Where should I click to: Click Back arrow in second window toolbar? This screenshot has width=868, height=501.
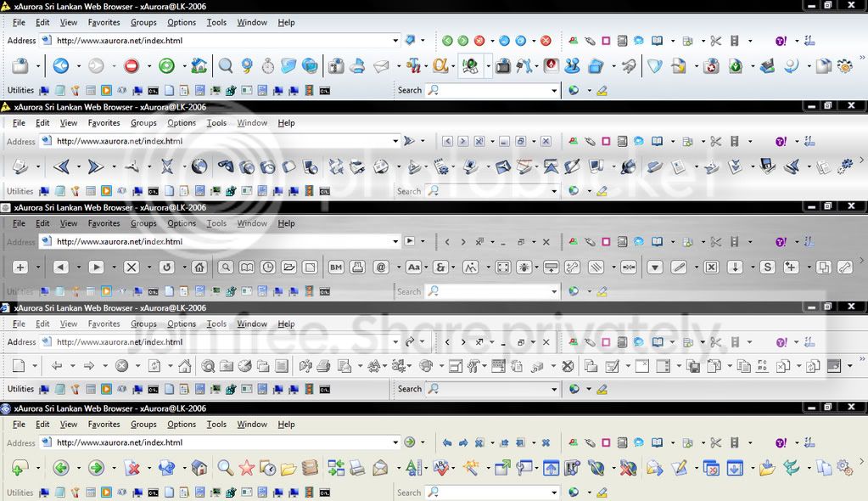tap(61, 166)
